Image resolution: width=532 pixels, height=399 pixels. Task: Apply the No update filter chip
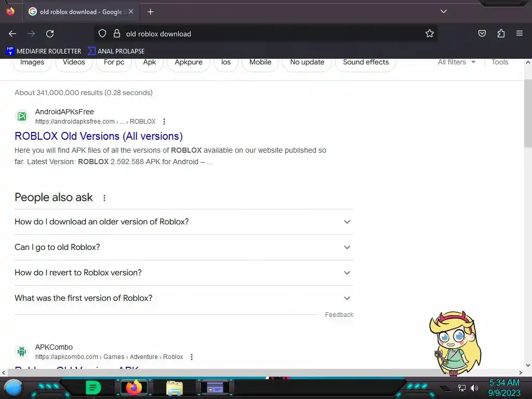(307, 62)
